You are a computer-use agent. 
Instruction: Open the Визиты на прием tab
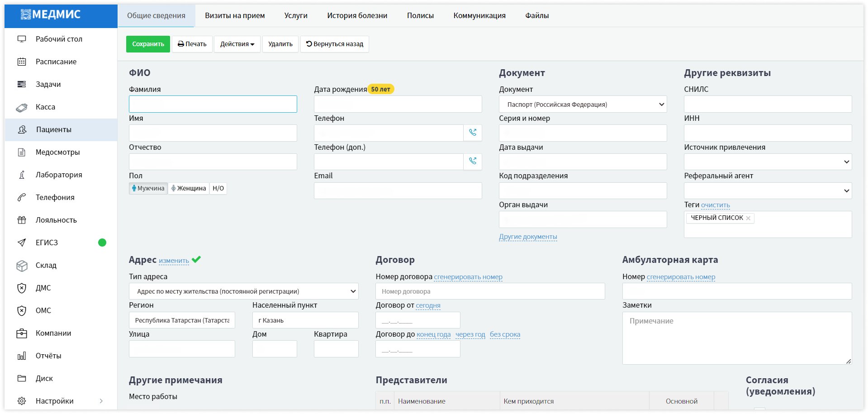tap(235, 16)
